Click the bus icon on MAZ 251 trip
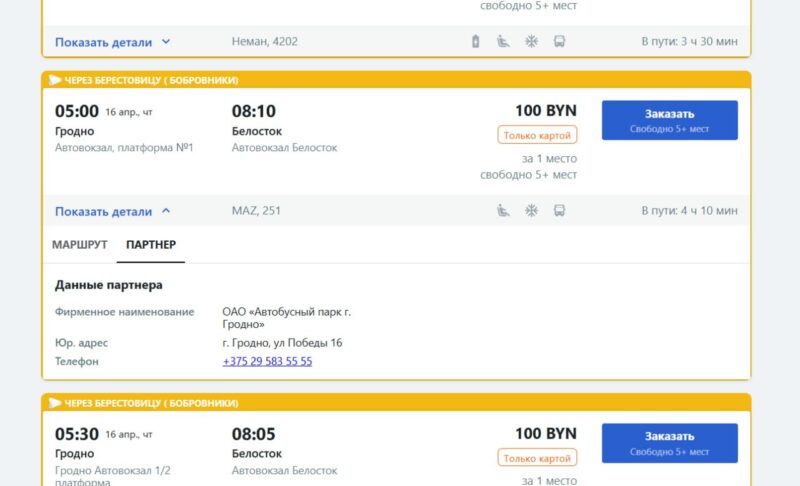800x486 pixels. pyautogui.click(x=559, y=211)
